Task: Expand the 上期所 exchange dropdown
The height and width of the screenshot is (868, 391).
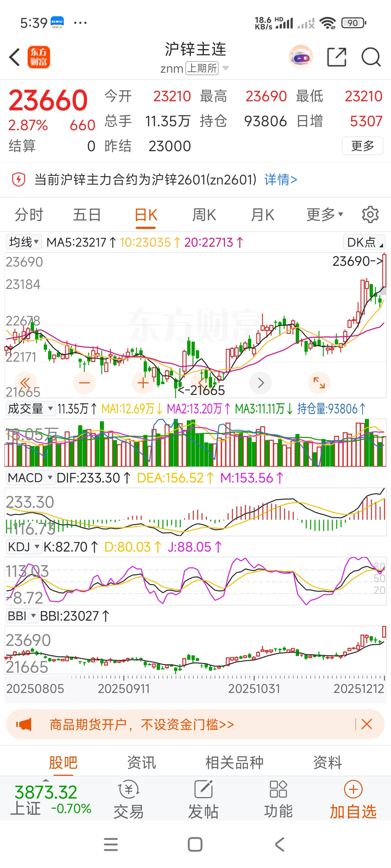Action: point(207,68)
